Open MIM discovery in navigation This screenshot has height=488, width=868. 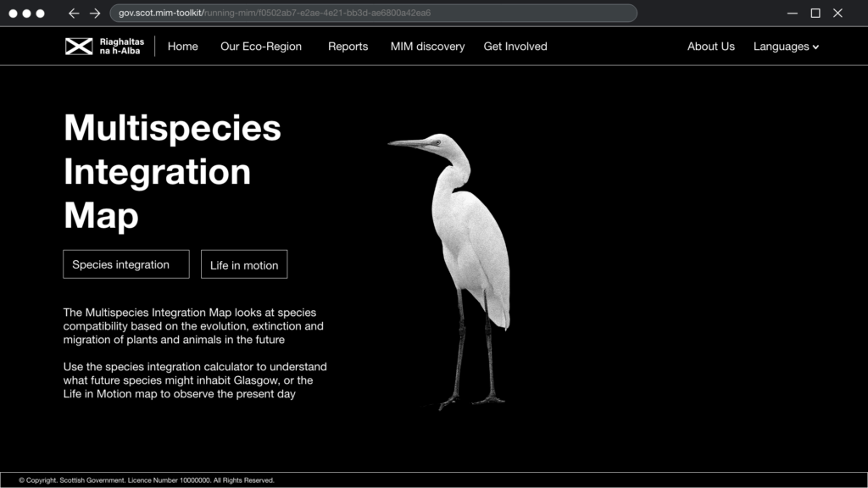pos(427,47)
